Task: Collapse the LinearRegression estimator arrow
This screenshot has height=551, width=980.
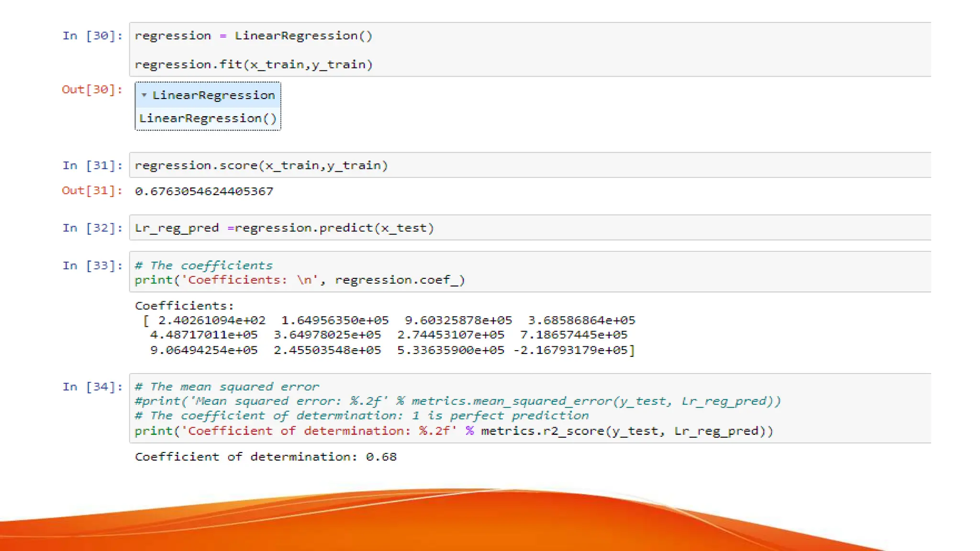Action: coord(144,95)
